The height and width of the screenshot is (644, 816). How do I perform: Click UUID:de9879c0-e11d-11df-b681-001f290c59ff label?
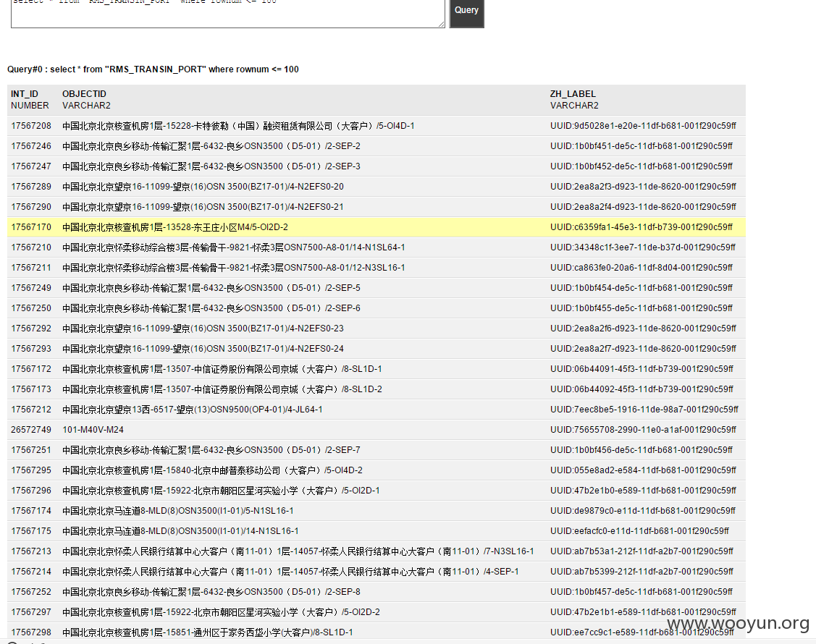coord(643,512)
